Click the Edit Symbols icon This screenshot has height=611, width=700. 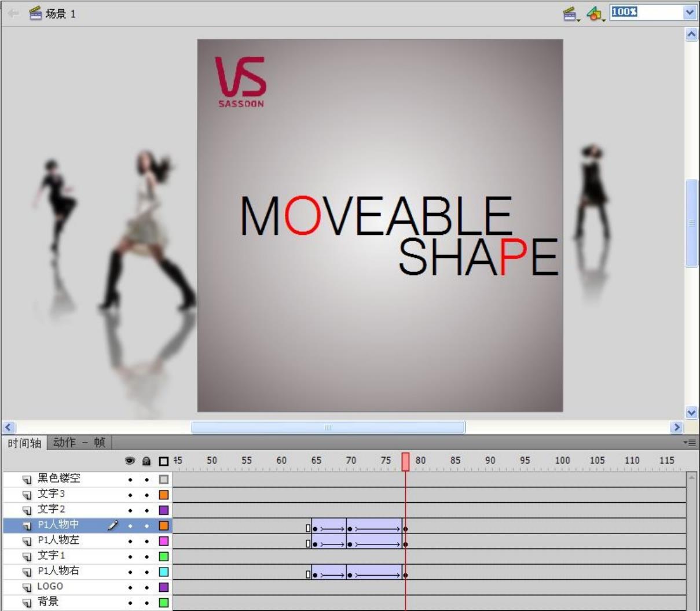click(594, 14)
